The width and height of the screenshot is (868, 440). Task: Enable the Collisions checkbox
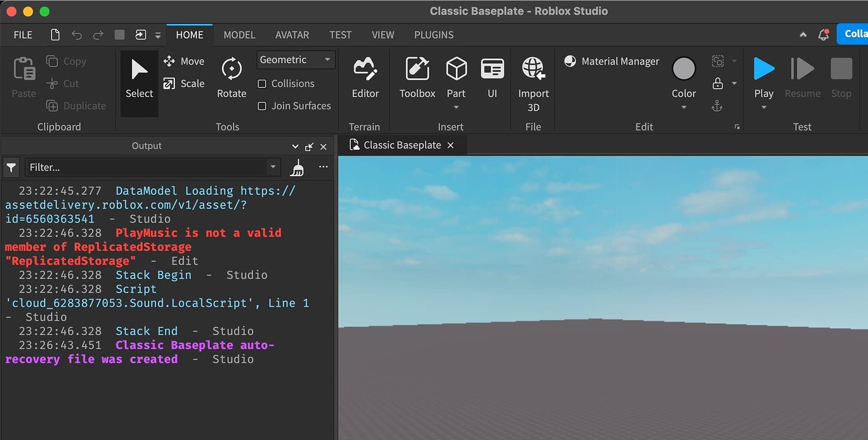262,84
